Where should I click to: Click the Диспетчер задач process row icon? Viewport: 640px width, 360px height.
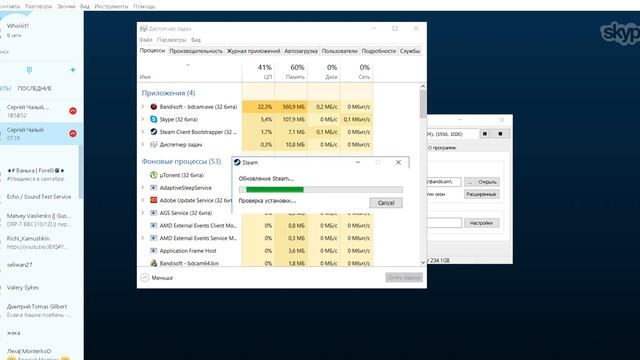click(153, 144)
